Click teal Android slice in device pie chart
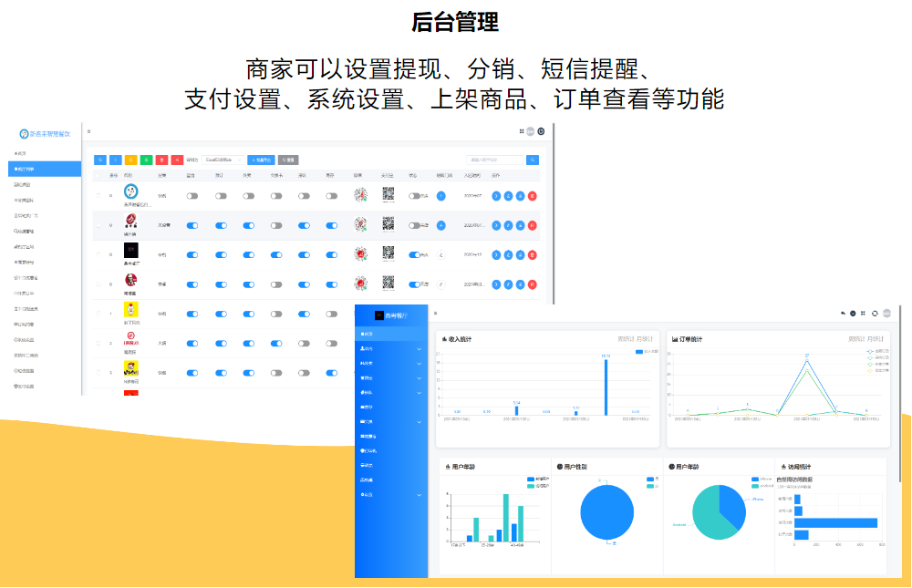This screenshot has height=588, width=912. (x=710, y=515)
